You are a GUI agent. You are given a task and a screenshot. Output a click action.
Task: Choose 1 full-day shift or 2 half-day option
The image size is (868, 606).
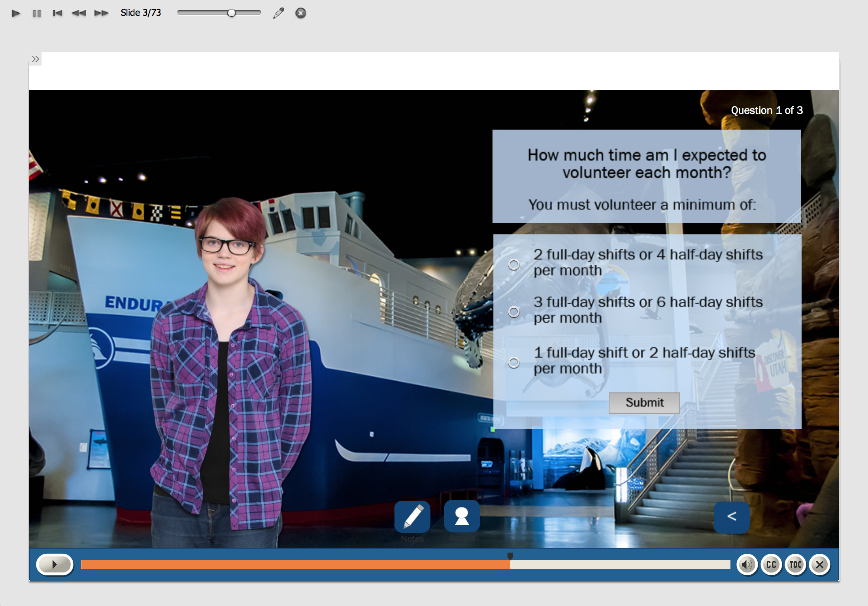[513, 362]
